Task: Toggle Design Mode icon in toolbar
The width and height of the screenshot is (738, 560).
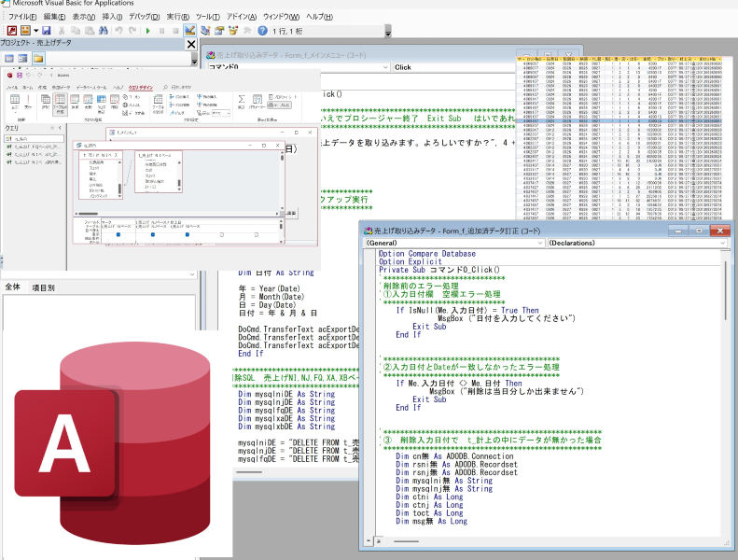Action: tap(190, 31)
